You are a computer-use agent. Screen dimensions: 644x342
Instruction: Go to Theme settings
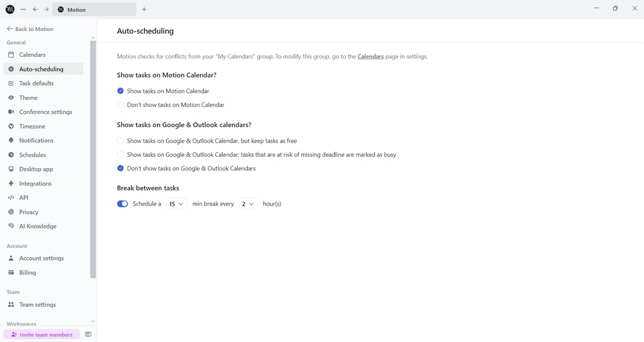(43, 97)
